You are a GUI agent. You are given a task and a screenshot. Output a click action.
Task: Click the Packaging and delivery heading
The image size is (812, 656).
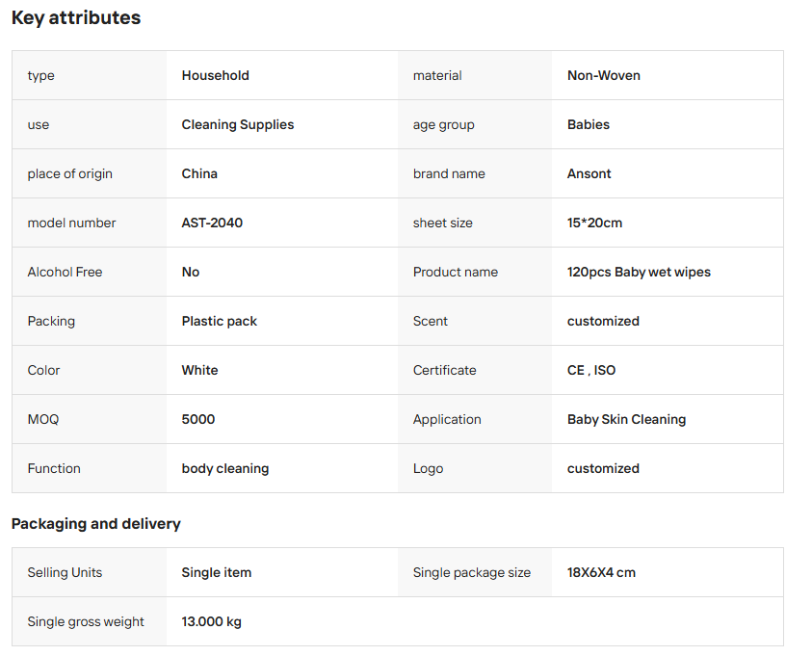[96, 524]
